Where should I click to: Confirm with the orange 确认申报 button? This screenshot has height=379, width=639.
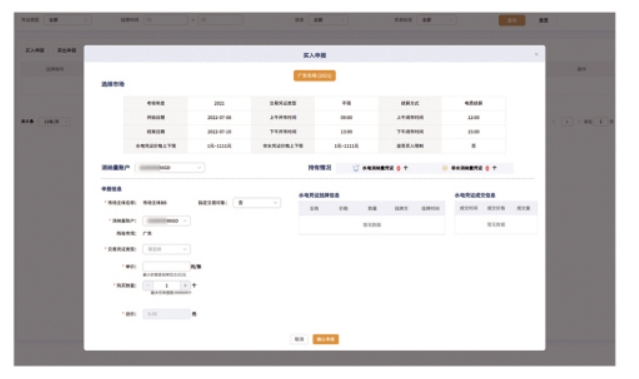326,339
